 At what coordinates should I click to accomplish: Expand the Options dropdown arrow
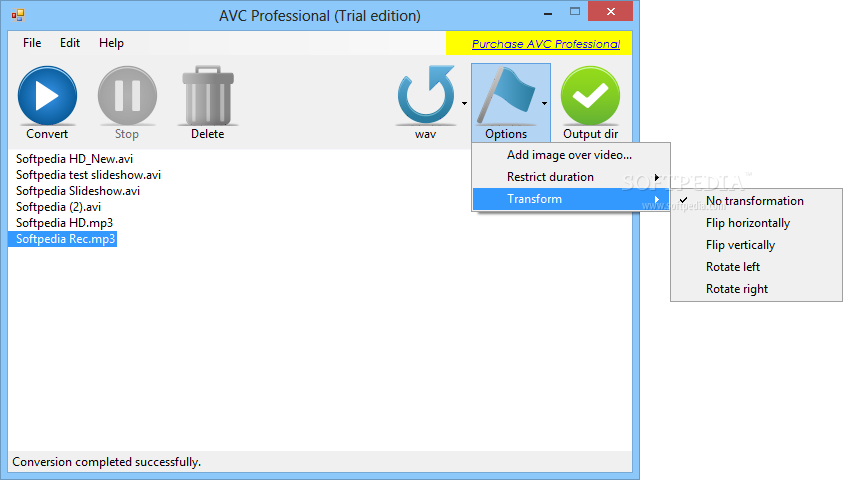(544, 103)
